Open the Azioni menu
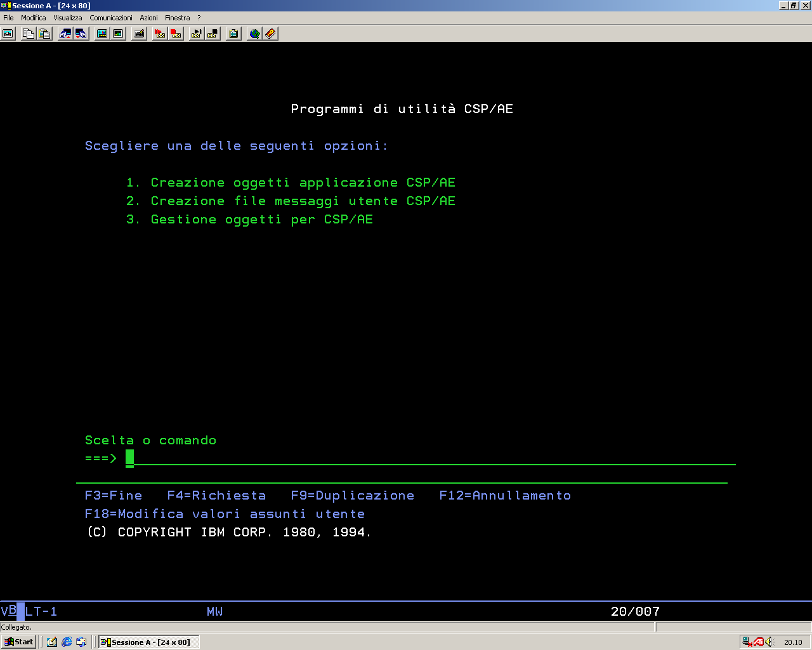 (148, 18)
